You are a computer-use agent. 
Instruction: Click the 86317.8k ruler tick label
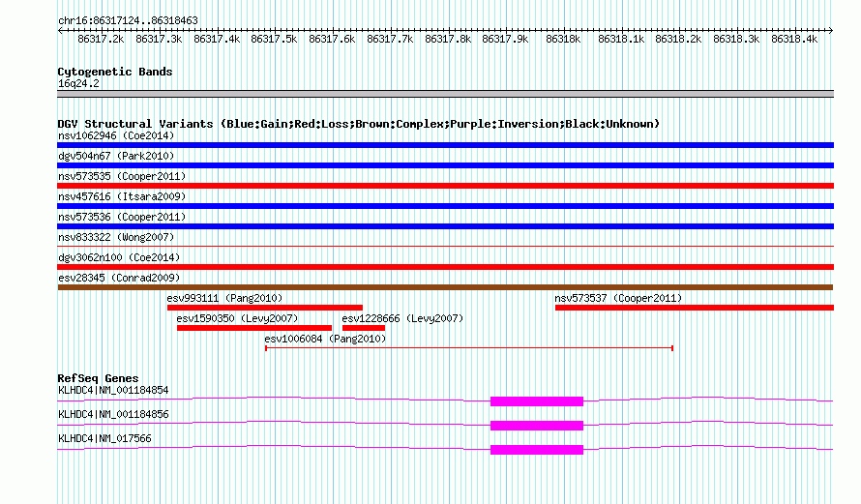[448, 39]
